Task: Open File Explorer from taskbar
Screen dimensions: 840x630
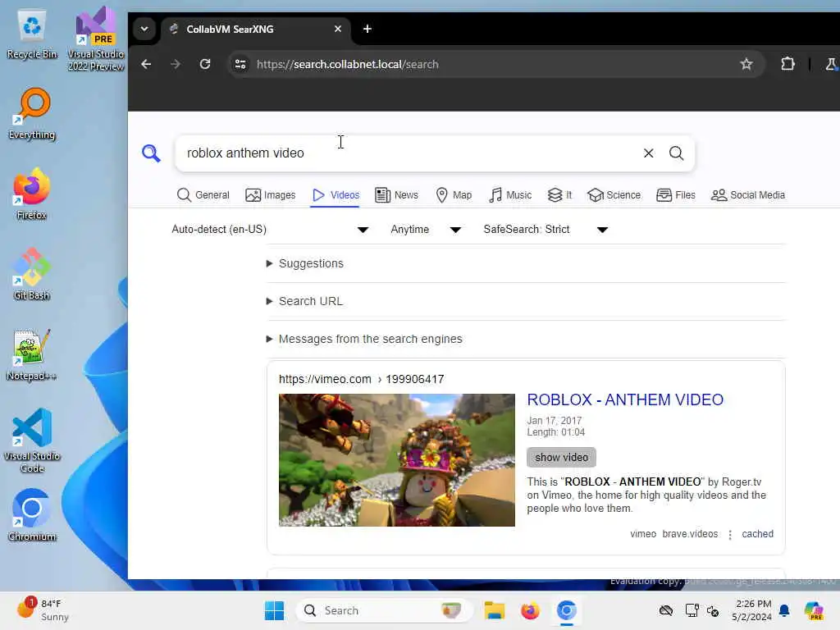Action: tap(494, 610)
